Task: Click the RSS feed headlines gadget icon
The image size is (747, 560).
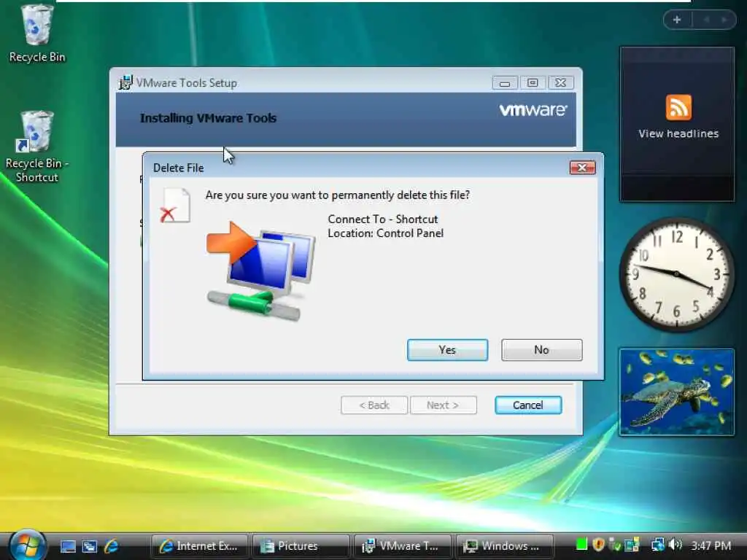Action: tap(678, 108)
